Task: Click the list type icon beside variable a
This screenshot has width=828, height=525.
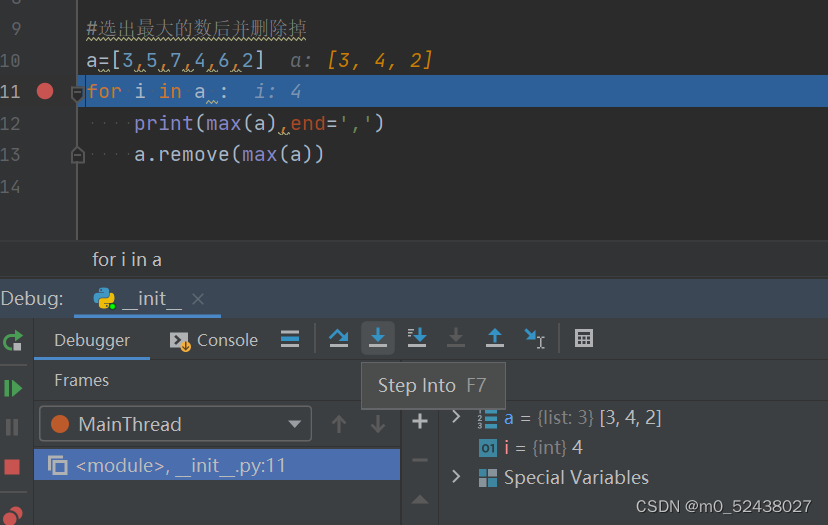Action: coord(487,418)
